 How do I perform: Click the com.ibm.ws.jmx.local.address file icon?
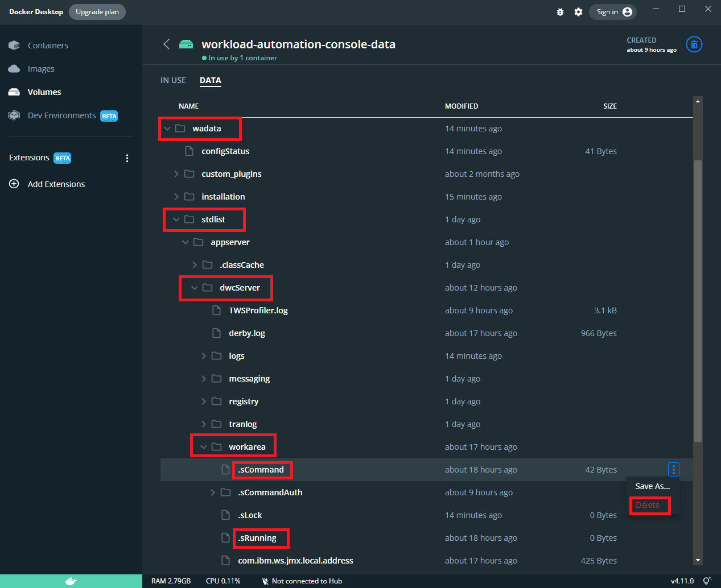click(225, 561)
